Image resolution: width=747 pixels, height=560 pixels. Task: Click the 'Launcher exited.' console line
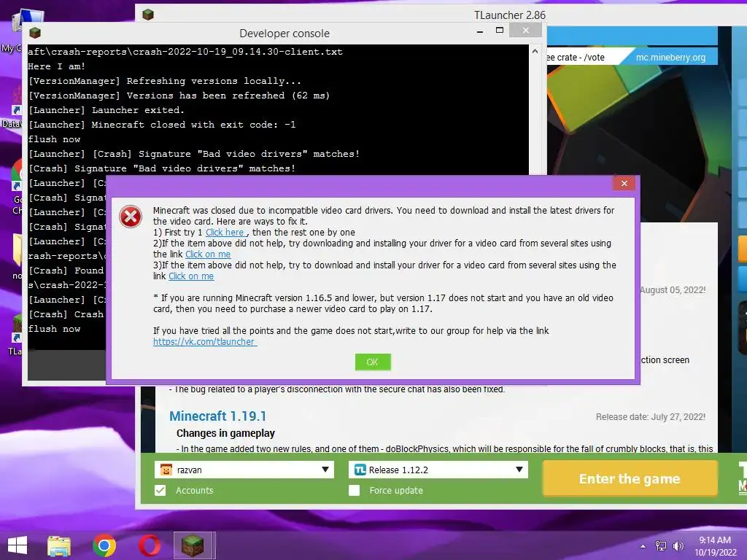tap(107, 110)
